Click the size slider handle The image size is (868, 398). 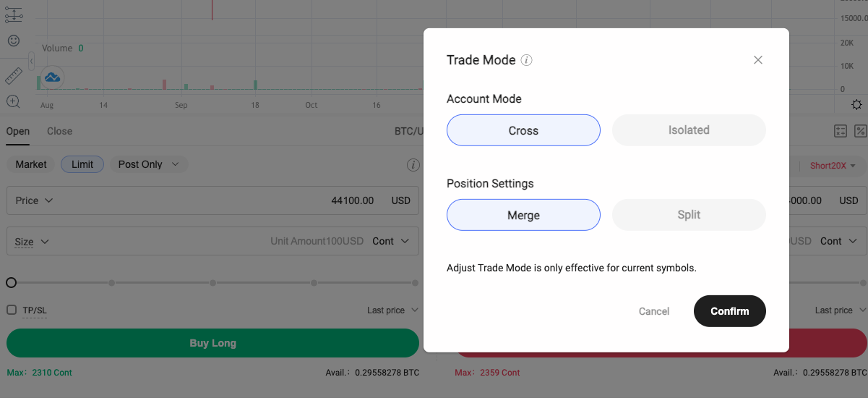[11, 283]
